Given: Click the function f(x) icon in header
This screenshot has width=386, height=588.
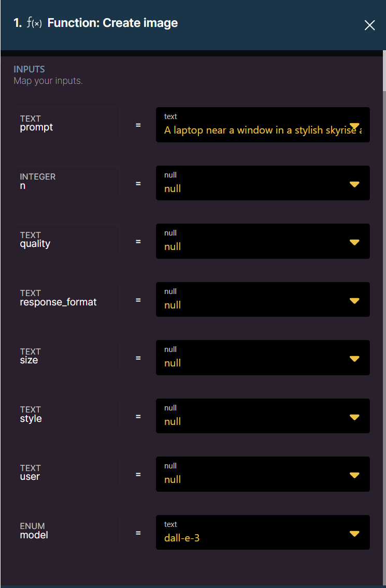Looking at the screenshot, I should pos(35,23).
